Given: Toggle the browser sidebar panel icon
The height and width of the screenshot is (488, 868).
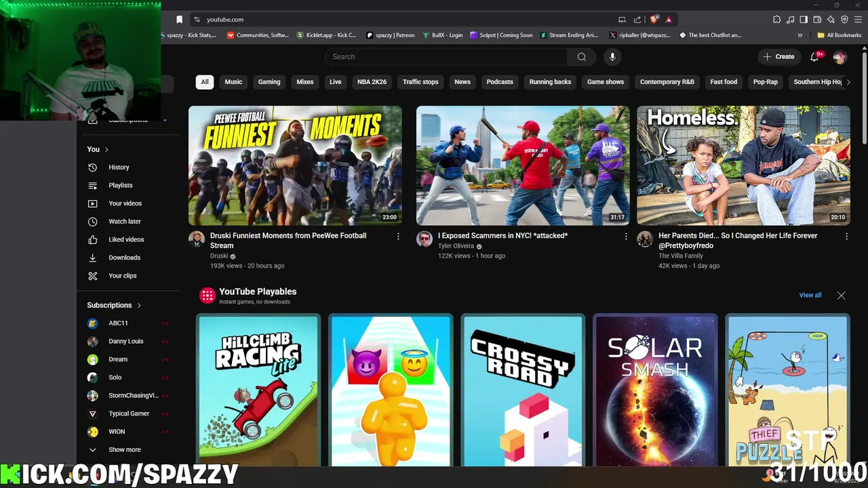Looking at the screenshot, I should [804, 20].
